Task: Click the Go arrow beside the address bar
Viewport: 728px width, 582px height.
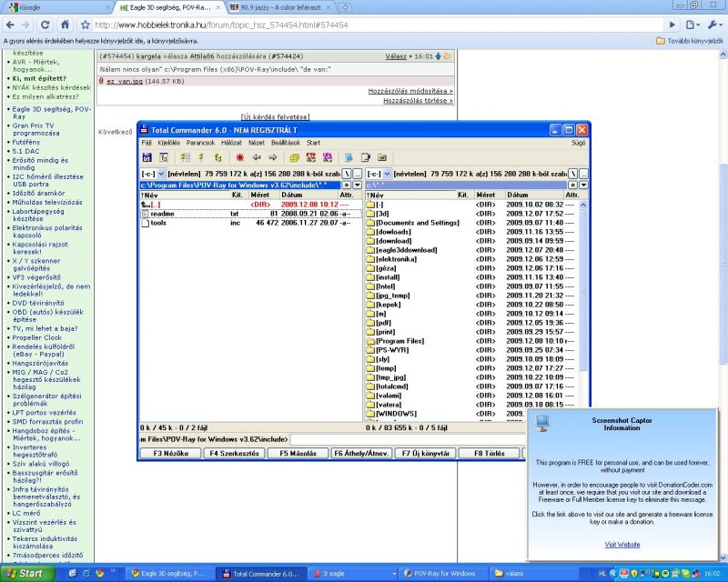Action: coord(672,25)
